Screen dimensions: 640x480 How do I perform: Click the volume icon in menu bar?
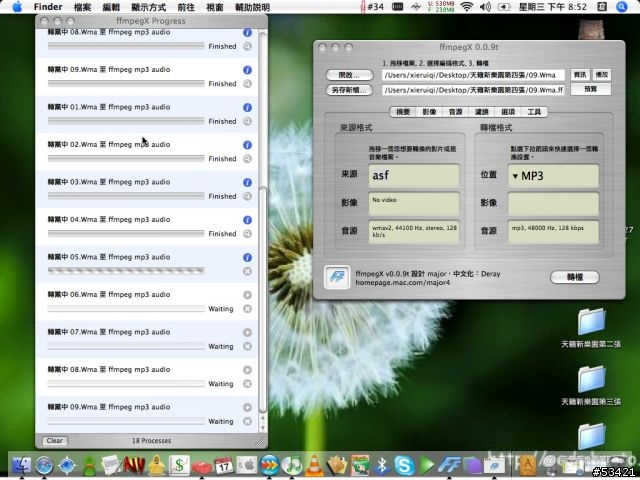click(x=485, y=7)
